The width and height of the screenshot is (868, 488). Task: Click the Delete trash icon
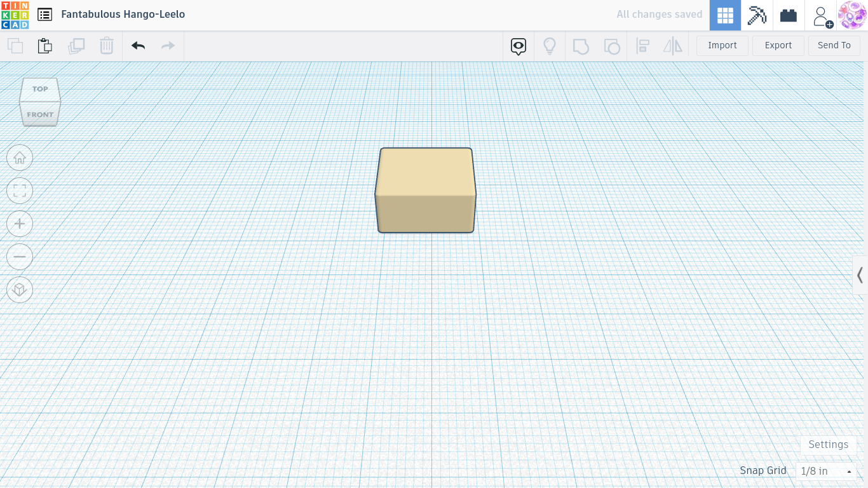[x=107, y=46]
